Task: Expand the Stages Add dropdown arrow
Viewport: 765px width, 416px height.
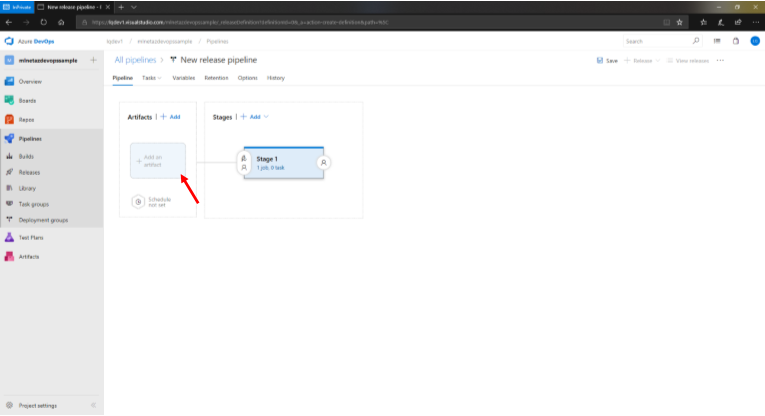Action: coord(266,117)
